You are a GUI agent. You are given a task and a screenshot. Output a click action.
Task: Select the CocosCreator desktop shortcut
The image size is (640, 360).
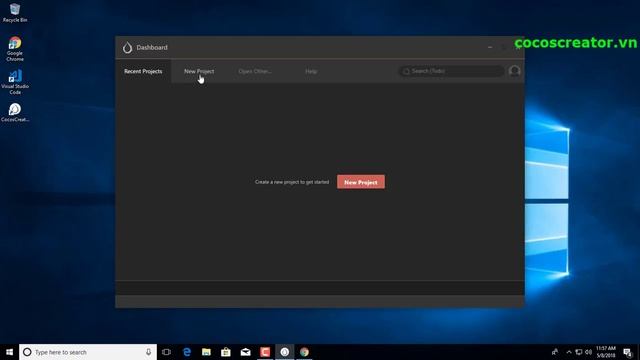point(15,113)
